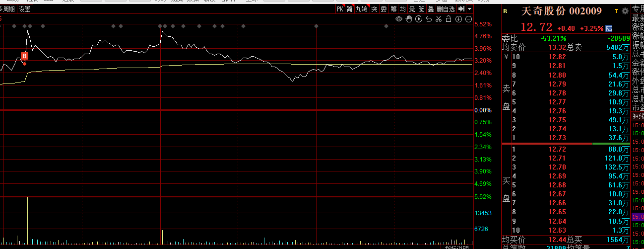Click the undo arrow icon

pos(428,19)
